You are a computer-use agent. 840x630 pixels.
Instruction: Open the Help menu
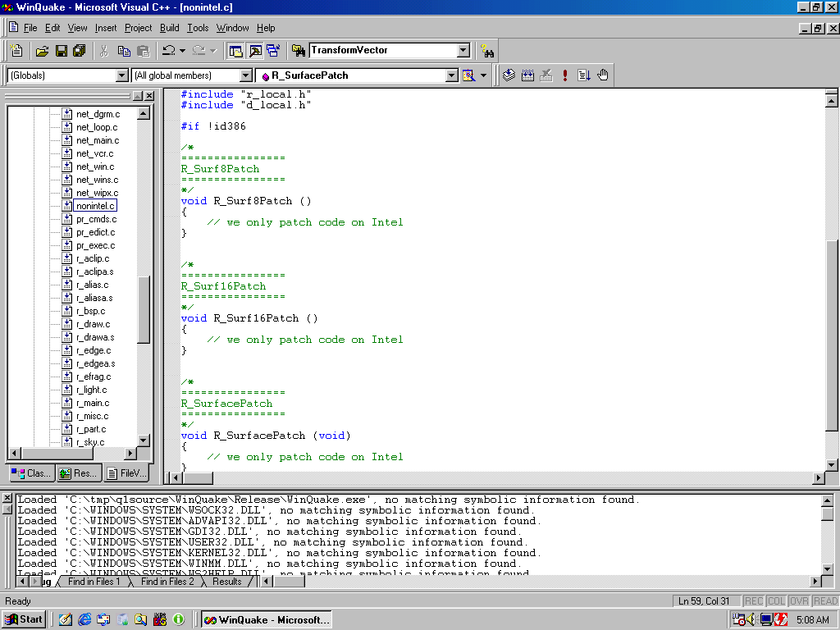pyautogui.click(x=266, y=28)
